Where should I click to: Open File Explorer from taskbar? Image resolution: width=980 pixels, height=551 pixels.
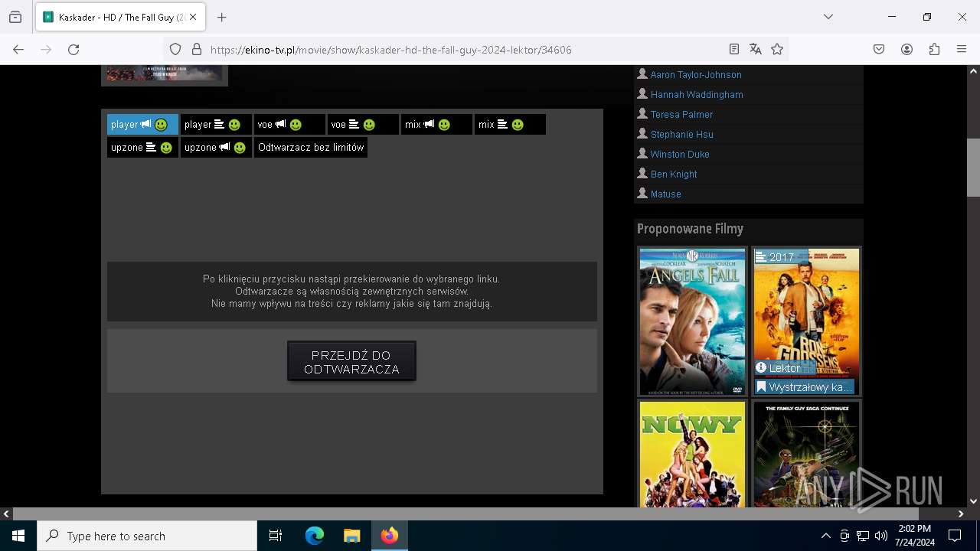click(351, 536)
